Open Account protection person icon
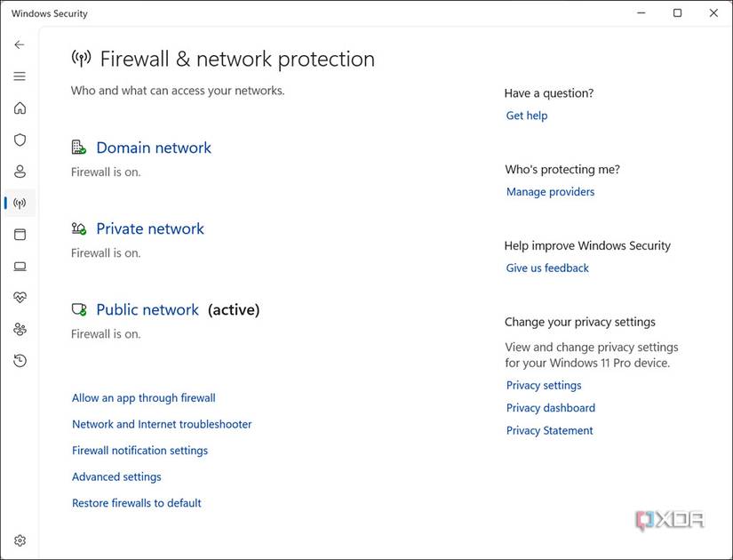 (20, 172)
